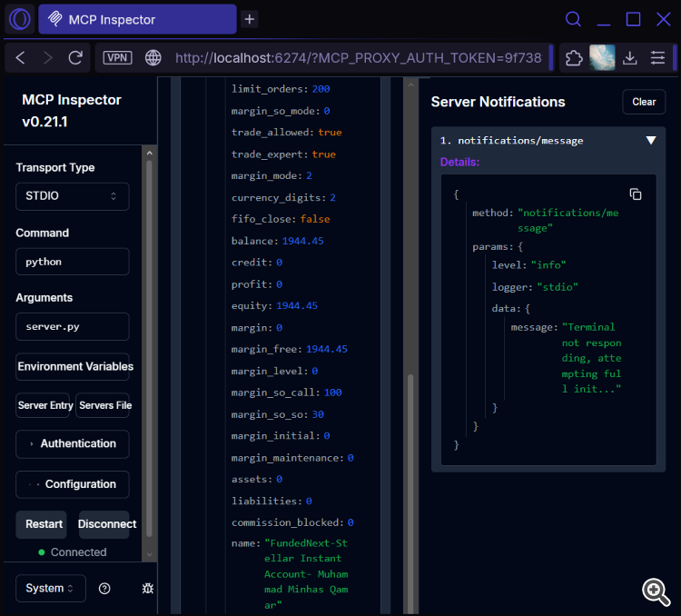Expand the Environment Variables section
Viewport: 681px width, 616px height.
(x=72, y=366)
